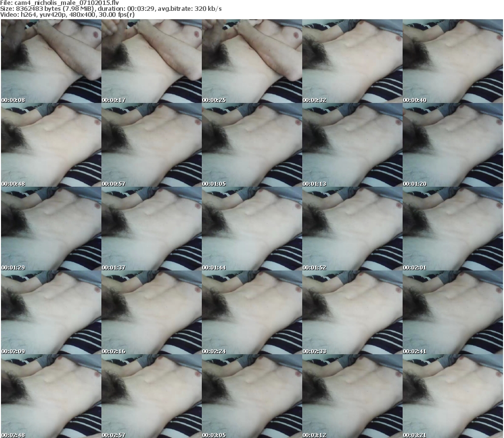Select the frame stamped 00:02:57
This screenshot has height=438, width=504.
pos(152,396)
